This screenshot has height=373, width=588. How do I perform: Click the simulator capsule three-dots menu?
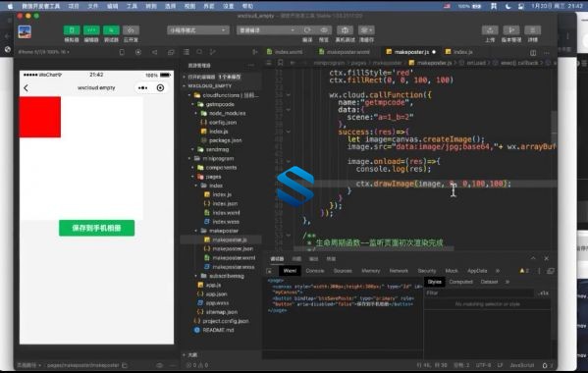(x=143, y=88)
